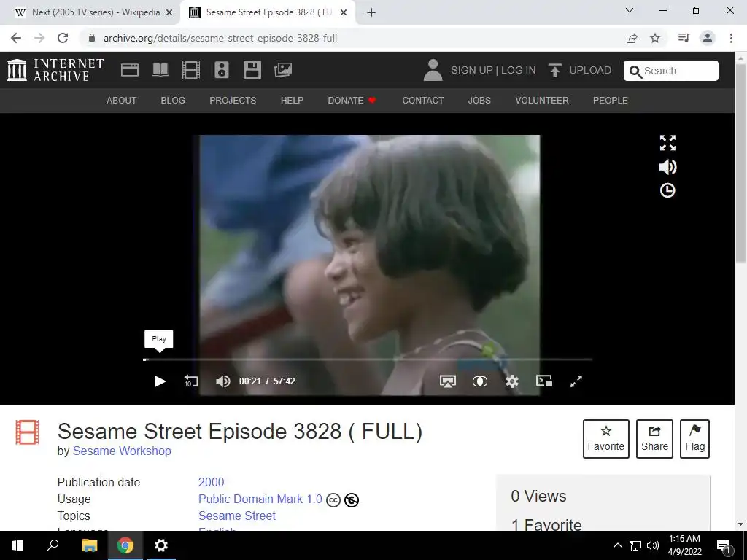Play the video

click(160, 381)
